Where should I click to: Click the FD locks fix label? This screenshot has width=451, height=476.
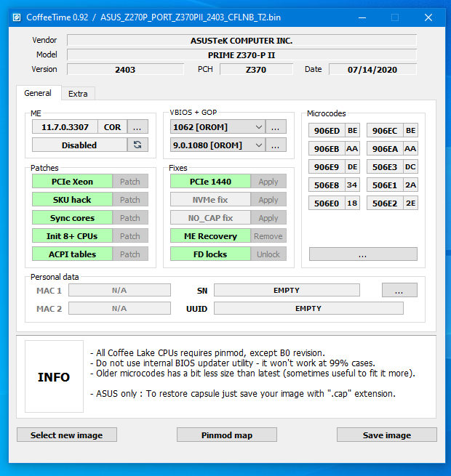coord(210,254)
